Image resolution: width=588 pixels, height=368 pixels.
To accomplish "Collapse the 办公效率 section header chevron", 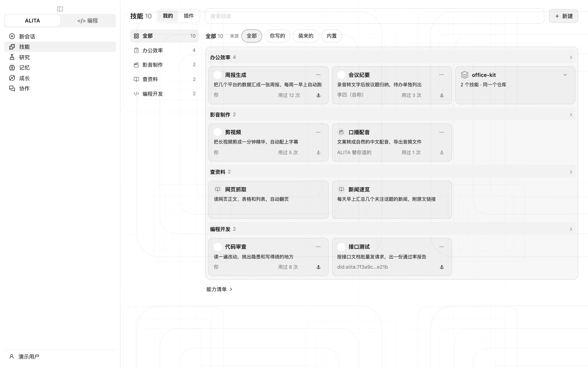I will 571,57.
